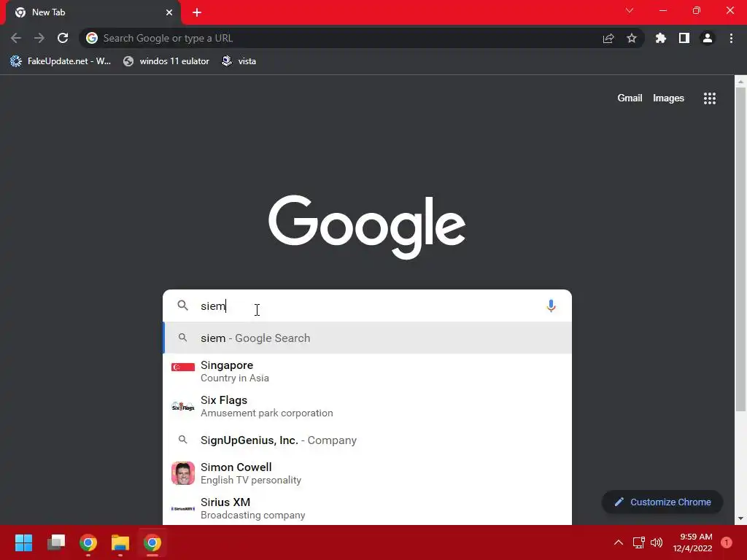Click the magnifier icon in search box
This screenshot has height=560, width=747.
click(182, 306)
